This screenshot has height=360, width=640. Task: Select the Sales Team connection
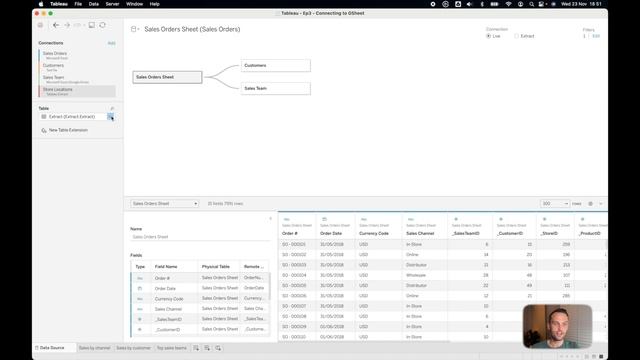coord(77,79)
